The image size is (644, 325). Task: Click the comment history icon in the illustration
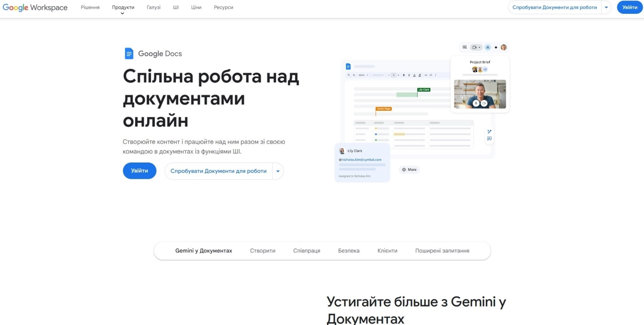(x=465, y=47)
